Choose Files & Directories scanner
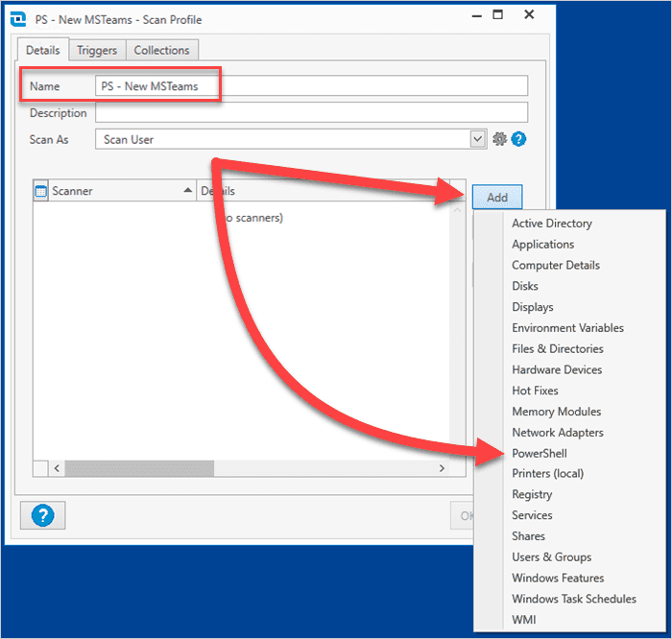This screenshot has width=672, height=639. pos(557,349)
